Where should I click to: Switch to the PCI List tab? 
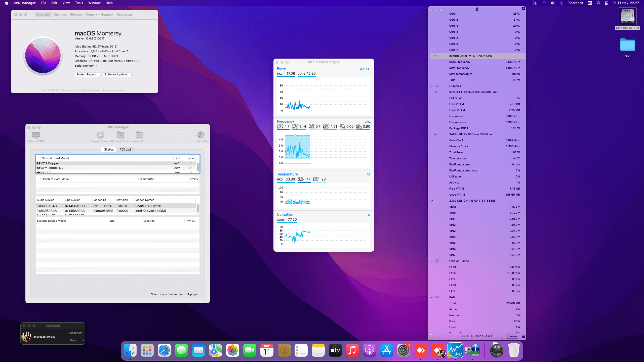pos(125,149)
